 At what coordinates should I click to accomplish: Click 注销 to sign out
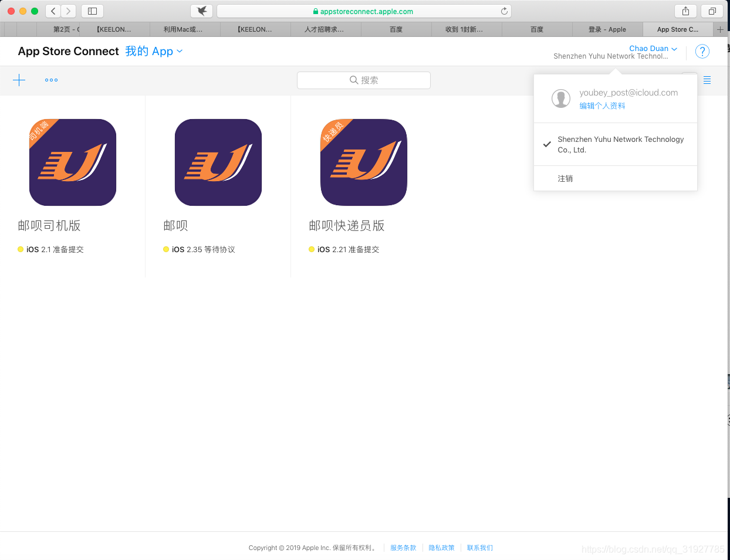pyautogui.click(x=565, y=179)
